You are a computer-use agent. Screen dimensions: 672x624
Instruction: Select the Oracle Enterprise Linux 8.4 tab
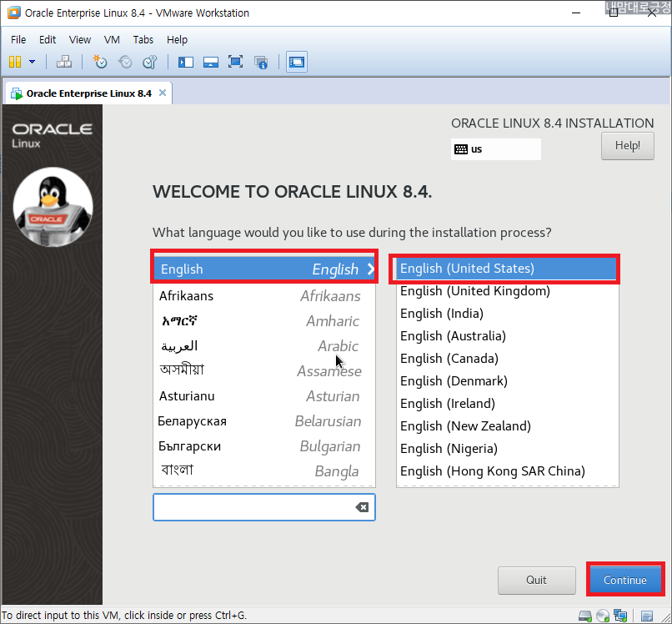(x=88, y=93)
